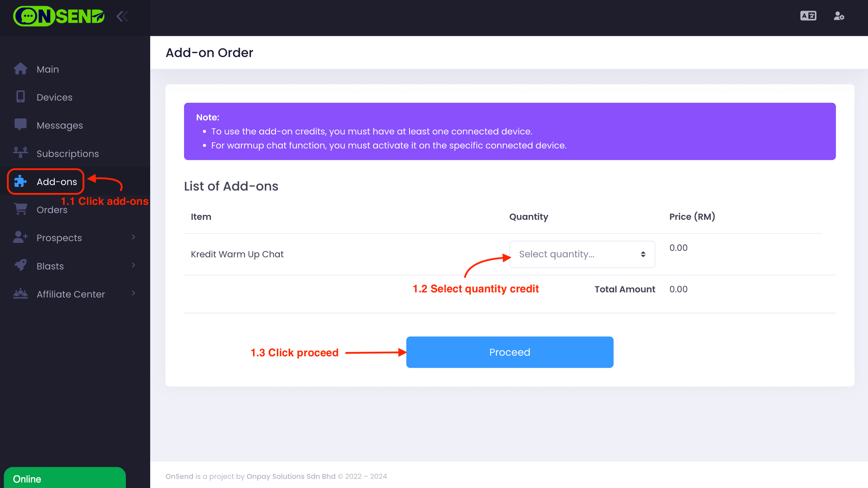This screenshot has height=488, width=868.
Task: Click the Devices phone icon
Action: (x=20, y=97)
